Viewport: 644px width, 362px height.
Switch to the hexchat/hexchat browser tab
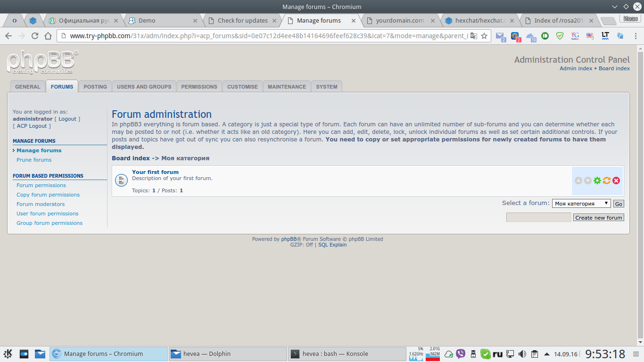479,21
